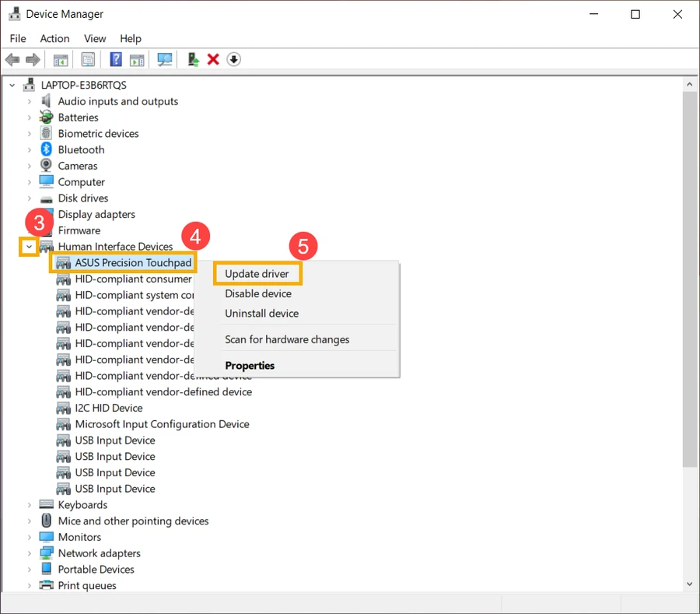This screenshot has width=700, height=614.
Task: Click the Monitors category icon
Action: pyautogui.click(x=46, y=537)
